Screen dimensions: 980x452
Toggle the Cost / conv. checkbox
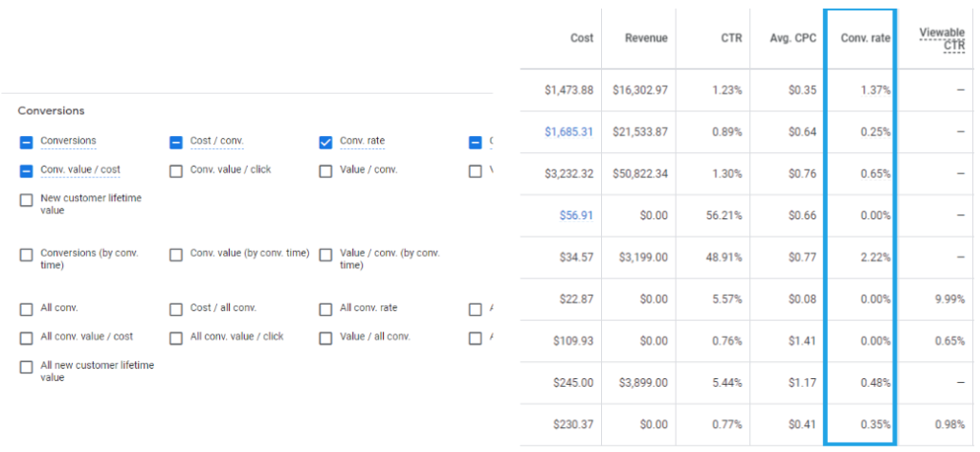click(x=176, y=142)
